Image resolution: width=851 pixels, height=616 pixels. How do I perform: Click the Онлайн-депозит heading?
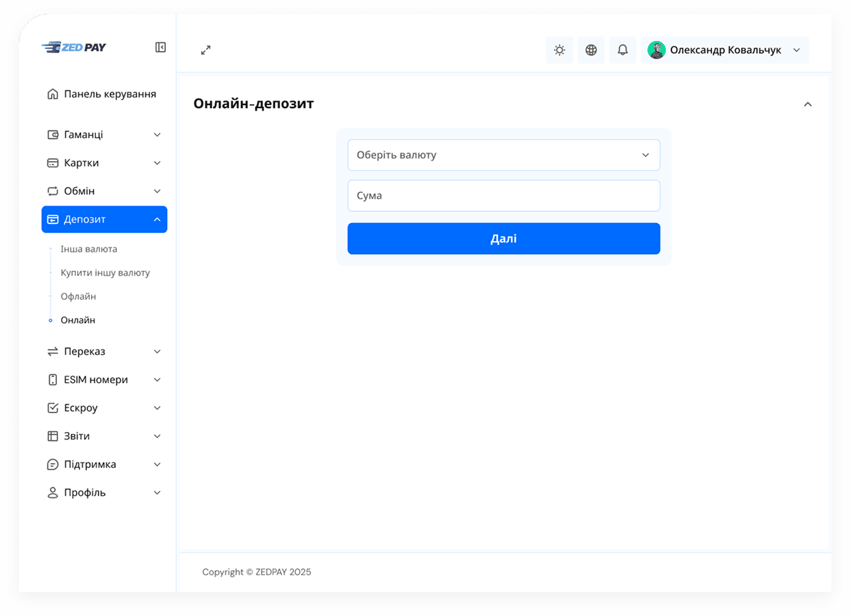tap(254, 104)
